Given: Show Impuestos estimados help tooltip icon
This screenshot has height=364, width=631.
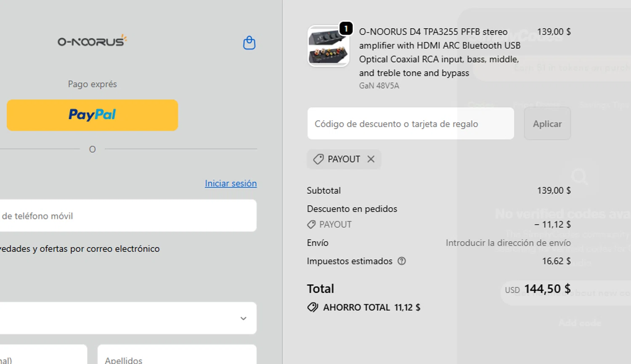Looking at the screenshot, I should (x=402, y=261).
